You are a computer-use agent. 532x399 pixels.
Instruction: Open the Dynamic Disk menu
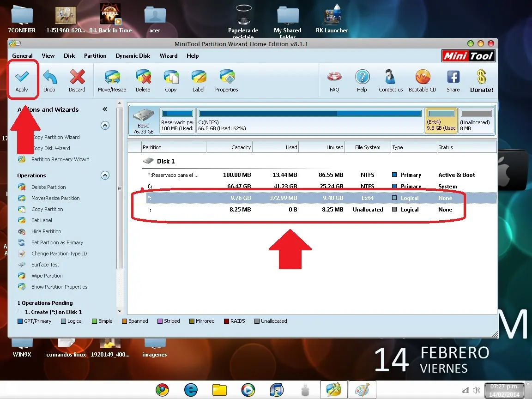coord(133,55)
